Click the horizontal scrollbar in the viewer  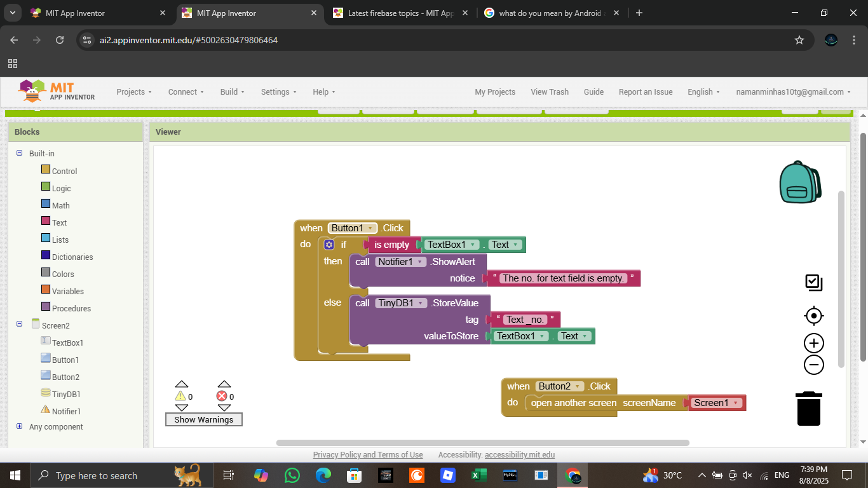point(482,443)
